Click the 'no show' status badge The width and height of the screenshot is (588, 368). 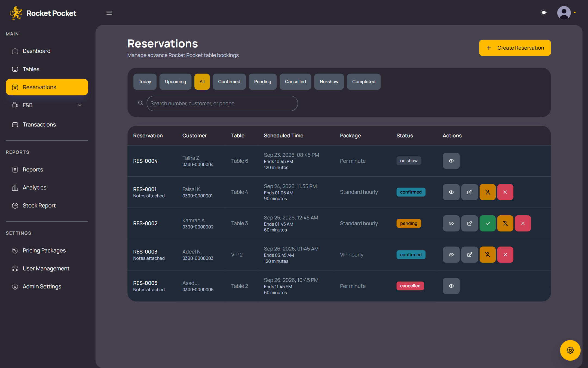[409, 161]
